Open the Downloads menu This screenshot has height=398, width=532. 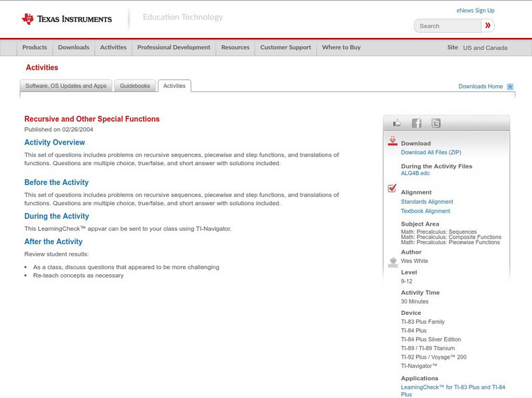click(74, 47)
